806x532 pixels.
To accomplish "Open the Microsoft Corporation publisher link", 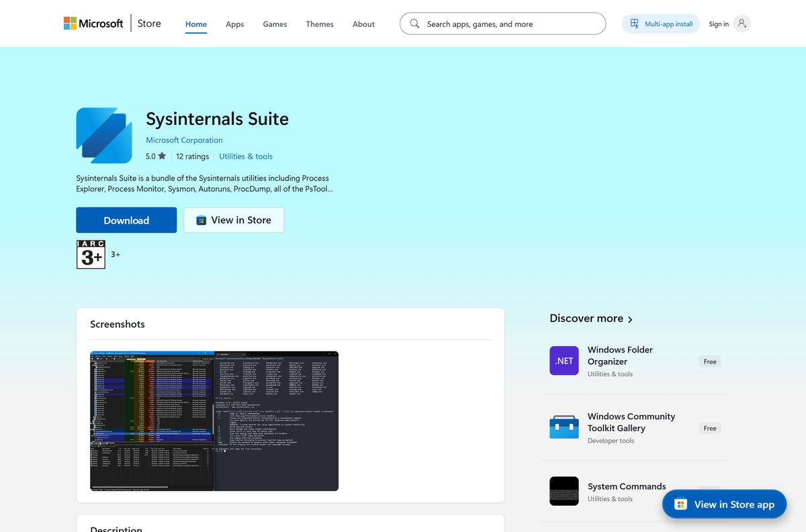I will [184, 140].
